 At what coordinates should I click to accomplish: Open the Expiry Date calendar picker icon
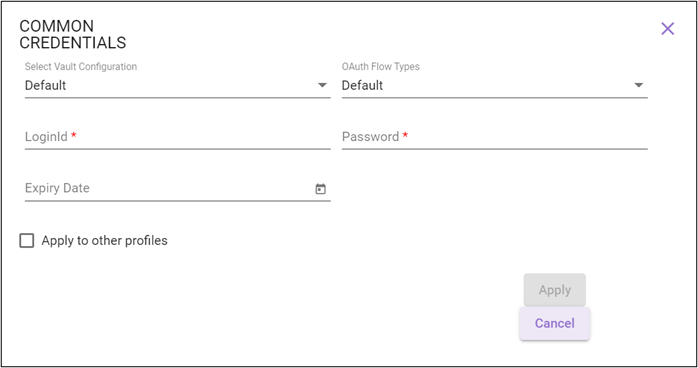pyautogui.click(x=321, y=189)
